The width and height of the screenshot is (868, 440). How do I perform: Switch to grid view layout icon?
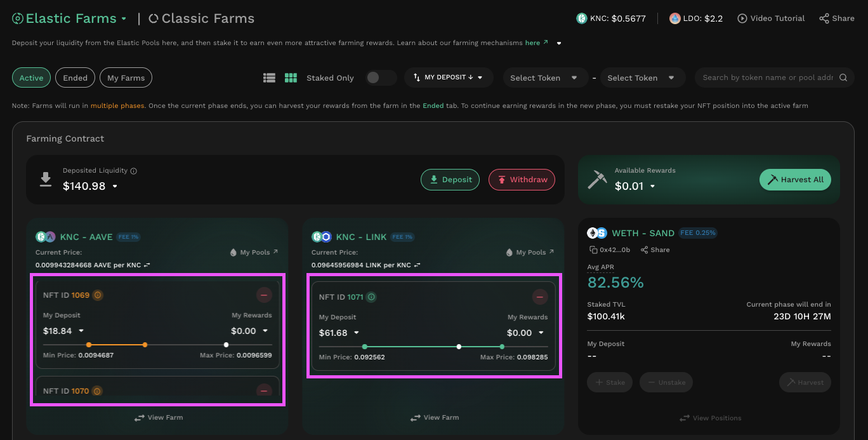coord(291,77)
